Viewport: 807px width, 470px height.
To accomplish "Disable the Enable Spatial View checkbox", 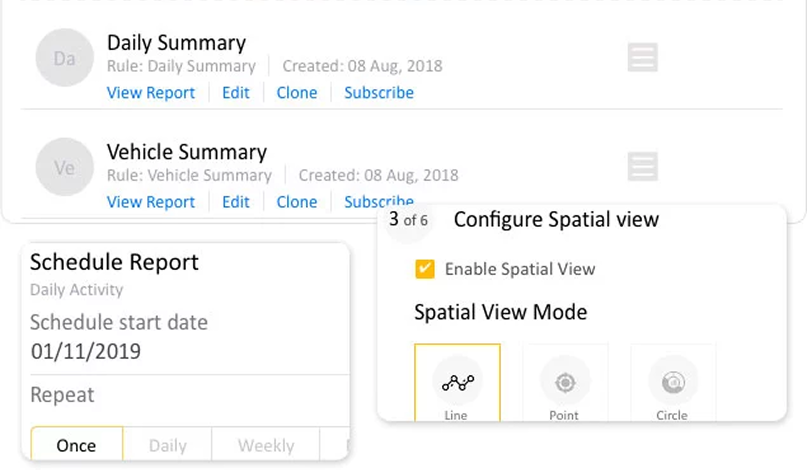I will click(x=425, y=269).
